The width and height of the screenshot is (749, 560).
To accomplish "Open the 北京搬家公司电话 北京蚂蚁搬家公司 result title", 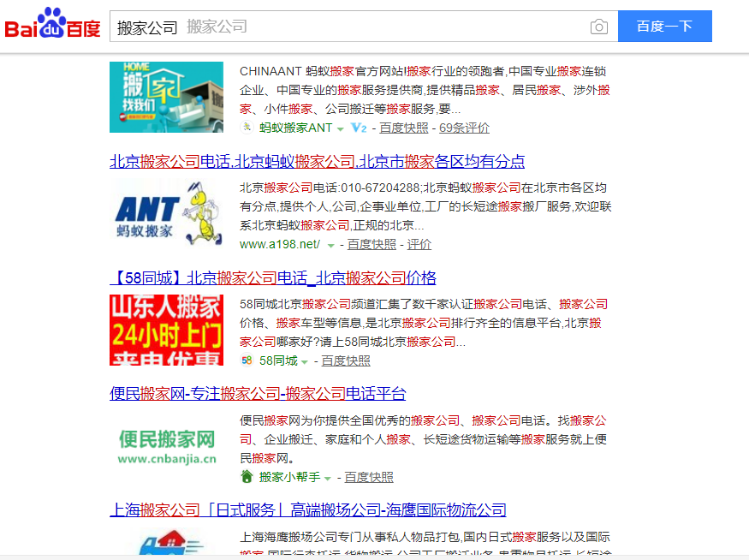I will pos(317,161).
